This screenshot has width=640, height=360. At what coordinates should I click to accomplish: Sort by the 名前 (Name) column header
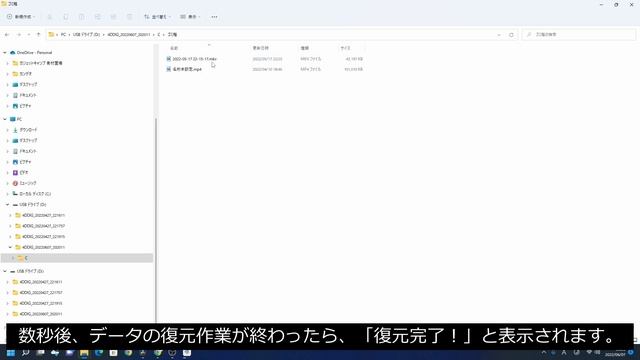click(174, 48)
